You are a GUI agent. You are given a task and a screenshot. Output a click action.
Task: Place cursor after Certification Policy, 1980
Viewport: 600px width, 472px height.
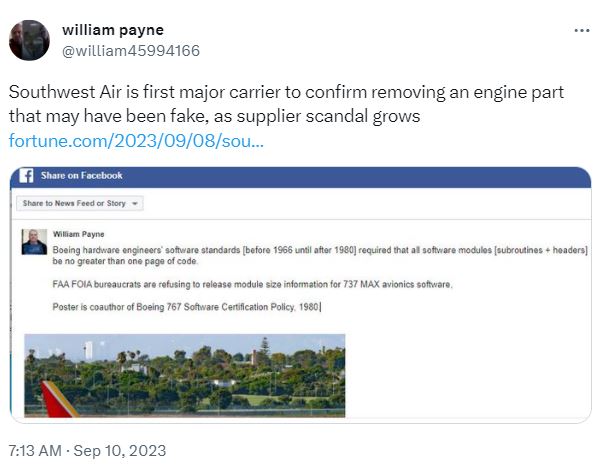click(320, 307)
